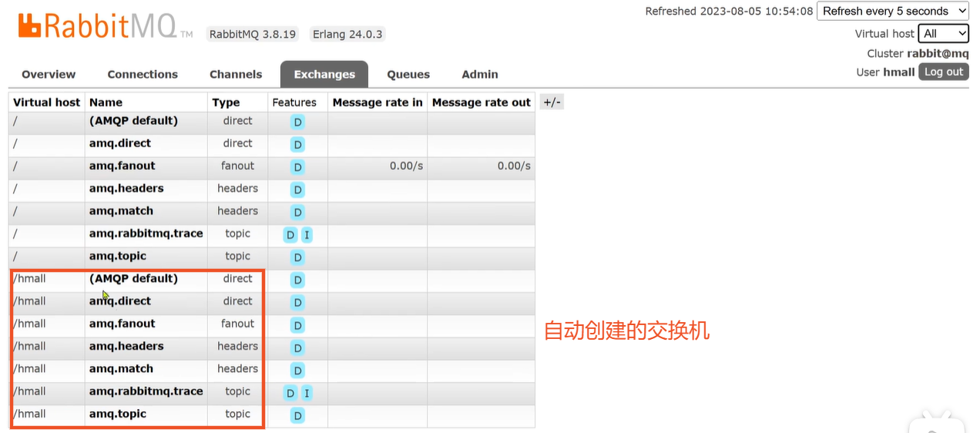Open the Channels tab
The height and width of the screenshot is (433, 980).
(236, 74)
